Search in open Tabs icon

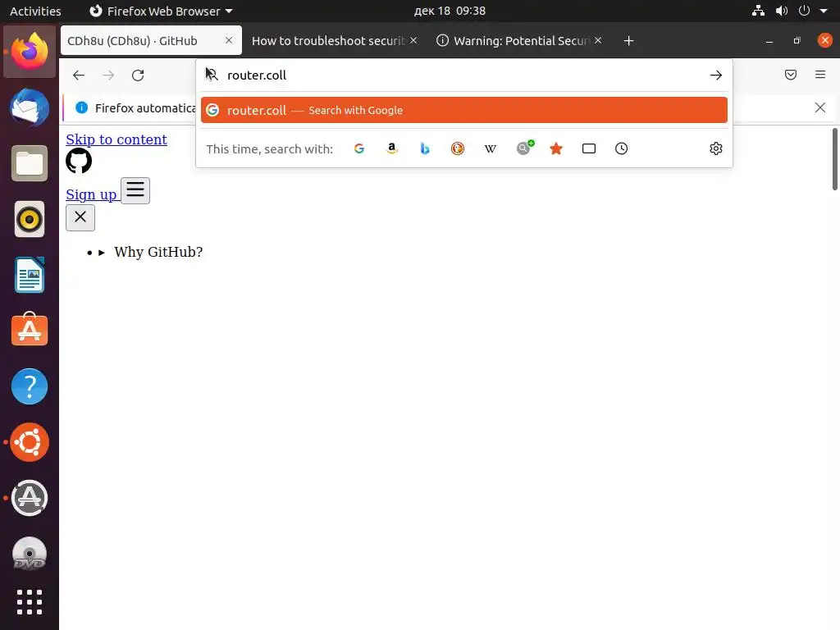(589, 148)
